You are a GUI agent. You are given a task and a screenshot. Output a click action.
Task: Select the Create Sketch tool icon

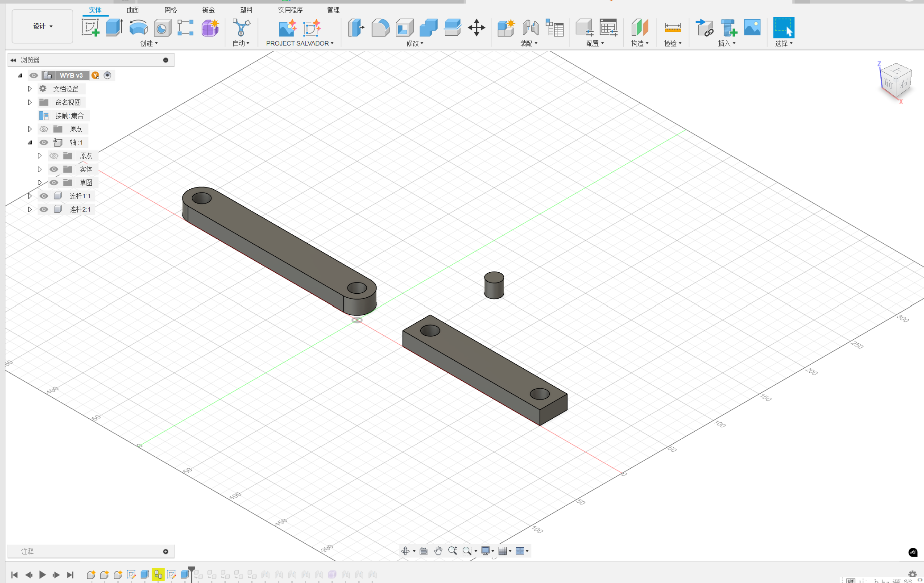[90, 28]
